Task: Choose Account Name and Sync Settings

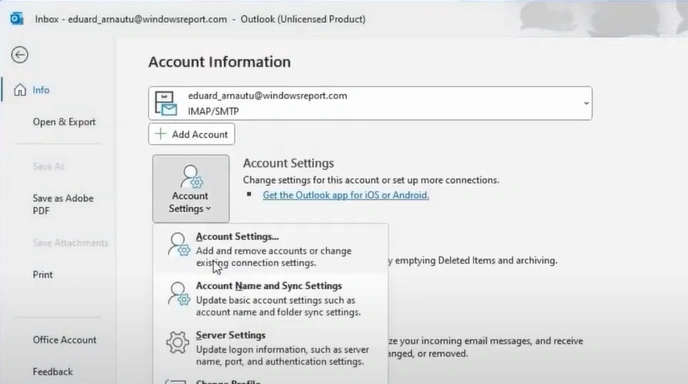Action: 271,298
